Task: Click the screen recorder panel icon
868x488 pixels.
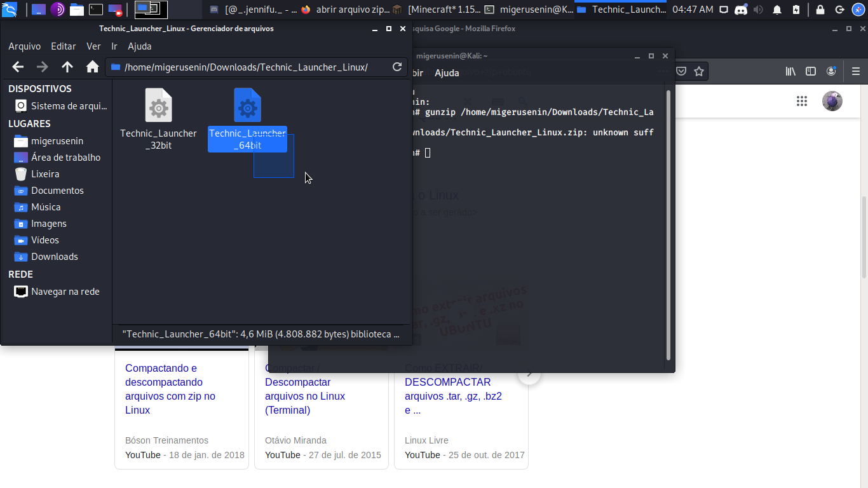Action: point(115,10)
